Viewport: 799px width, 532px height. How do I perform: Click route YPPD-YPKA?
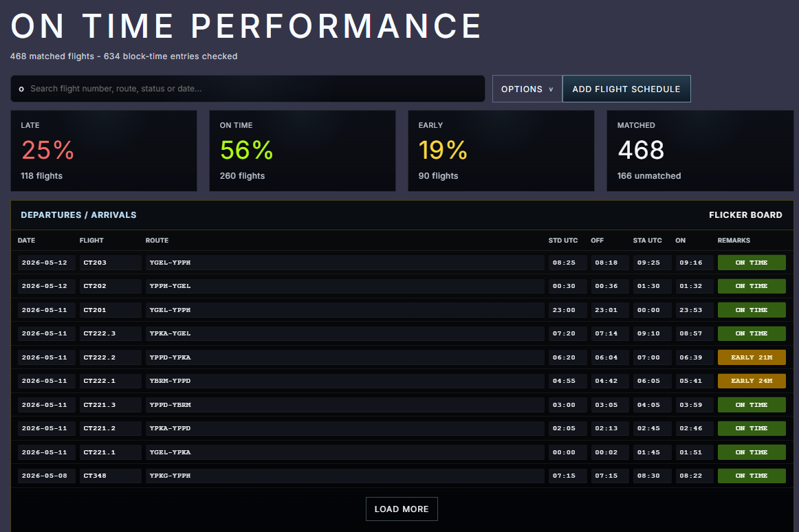171,357
